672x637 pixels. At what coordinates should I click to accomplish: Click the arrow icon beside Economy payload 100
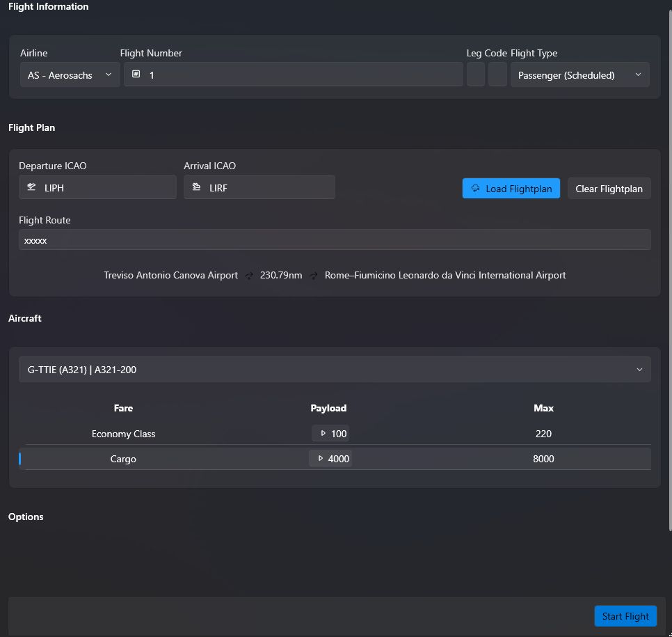pyautogui.click(x=323, y=434)
